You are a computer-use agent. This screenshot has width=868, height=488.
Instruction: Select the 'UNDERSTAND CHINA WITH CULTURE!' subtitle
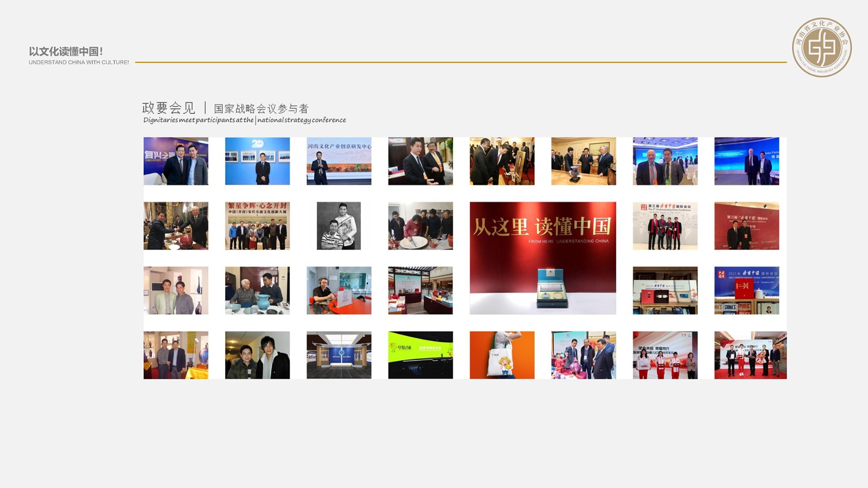pyautogui.click(x=78, y=62)
